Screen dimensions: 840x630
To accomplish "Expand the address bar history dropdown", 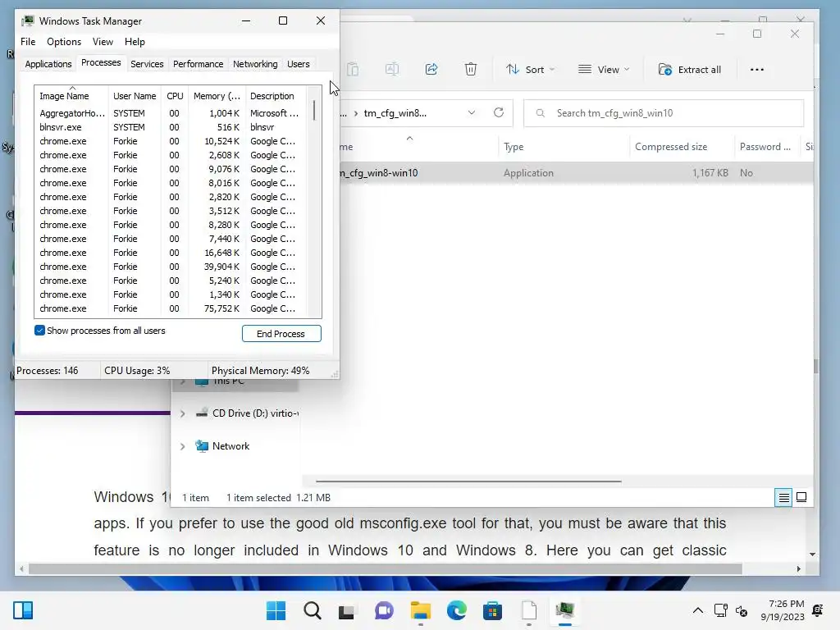I will 472,112.
